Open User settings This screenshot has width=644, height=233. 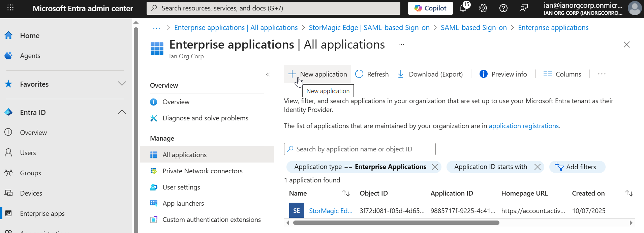tap(181, 187)
